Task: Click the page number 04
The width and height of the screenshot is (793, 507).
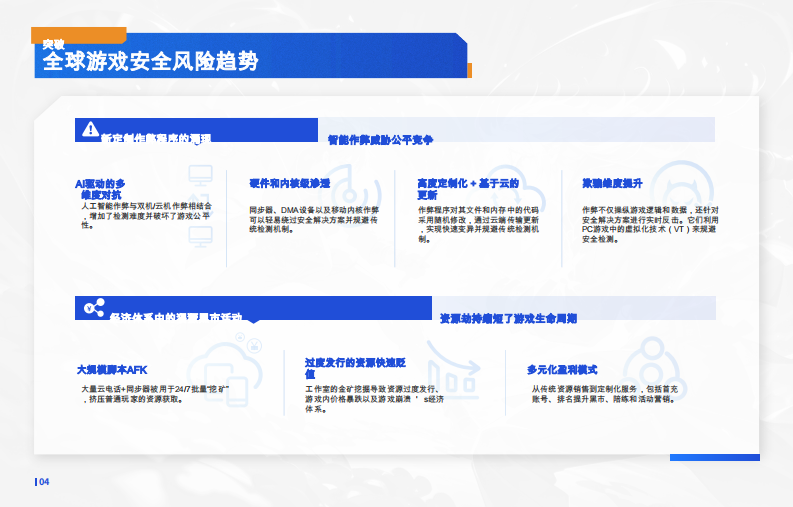Action: click(44, 482)
